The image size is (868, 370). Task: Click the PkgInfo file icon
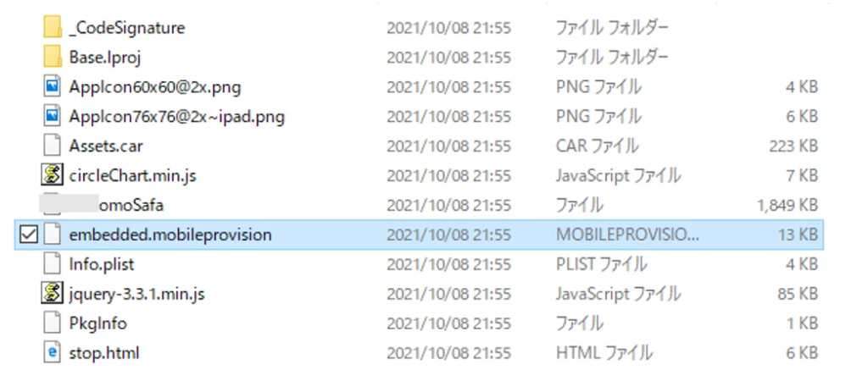tap(52, 323)
